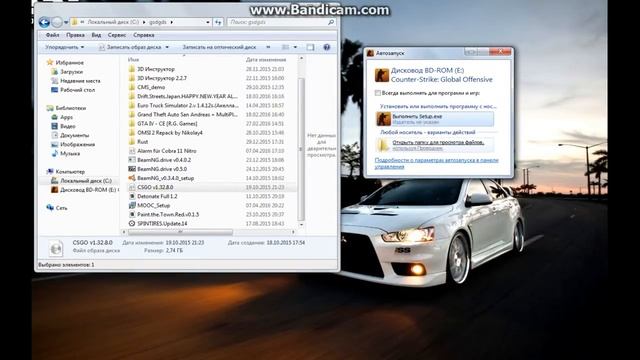Viewport: 640px width, 360px height.
Task: Click the vertical scrollbar of file list
Action: click(302, 149)
